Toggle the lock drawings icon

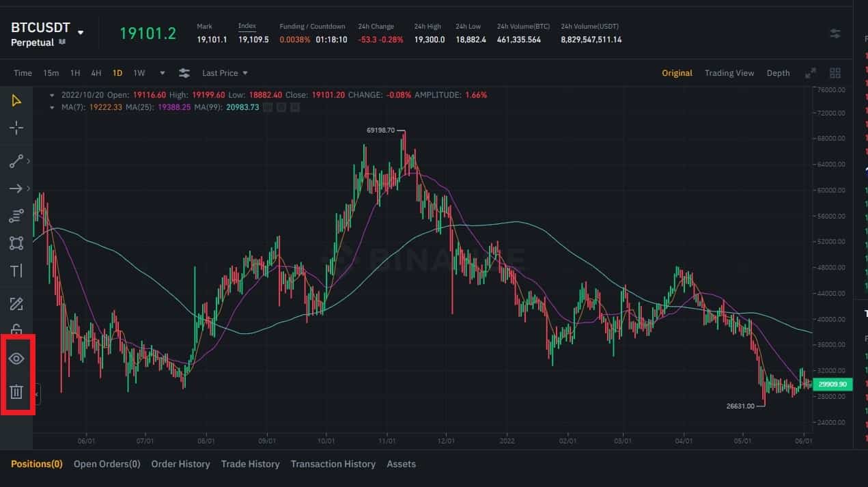(x=16, y=329)
